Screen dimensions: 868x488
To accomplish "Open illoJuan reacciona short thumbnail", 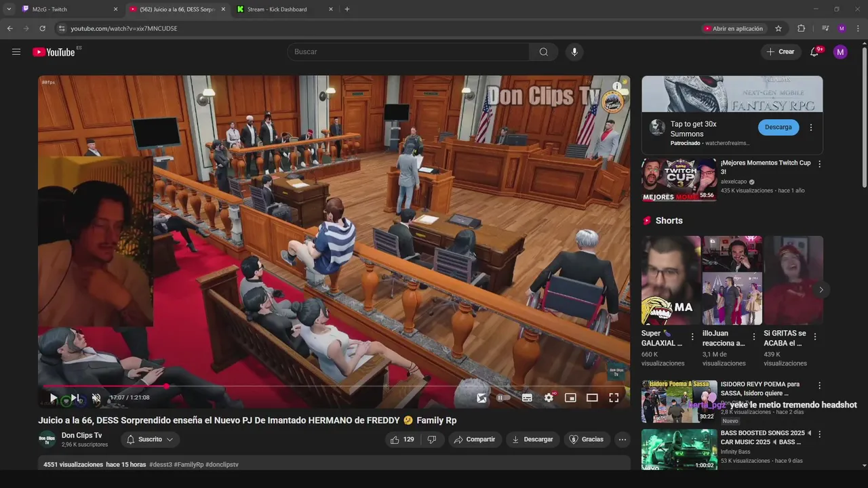I will coord(732,280).
